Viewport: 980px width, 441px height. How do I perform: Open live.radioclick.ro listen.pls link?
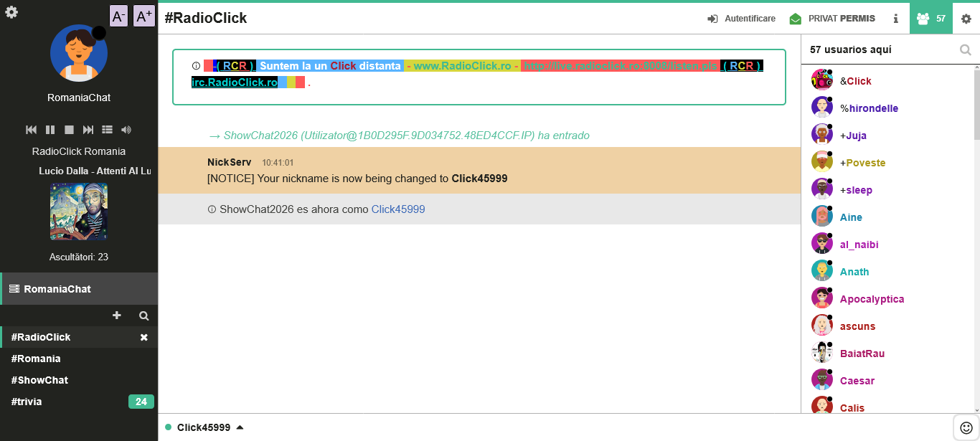click(x=620, y=66)
